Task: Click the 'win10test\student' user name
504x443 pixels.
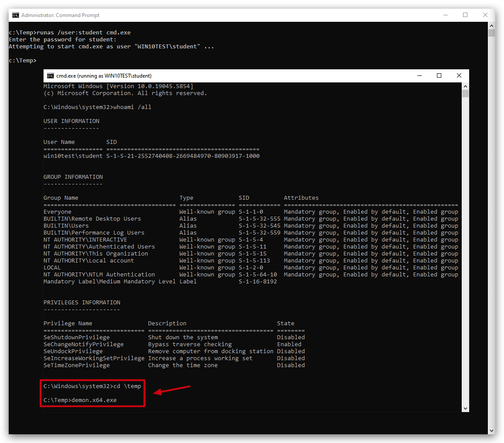Action: [x=73, y=156]
